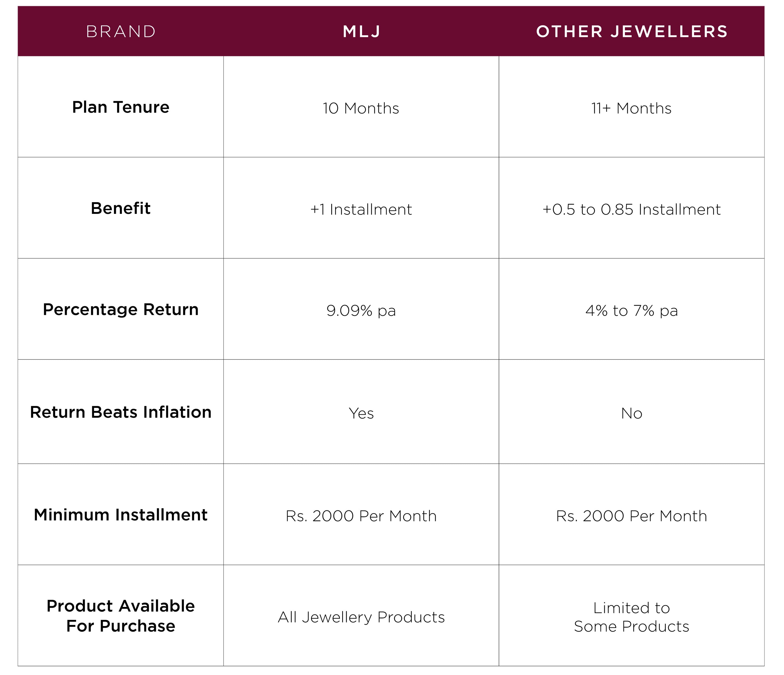Click the 4% to 7% pa value

point(631,311)
